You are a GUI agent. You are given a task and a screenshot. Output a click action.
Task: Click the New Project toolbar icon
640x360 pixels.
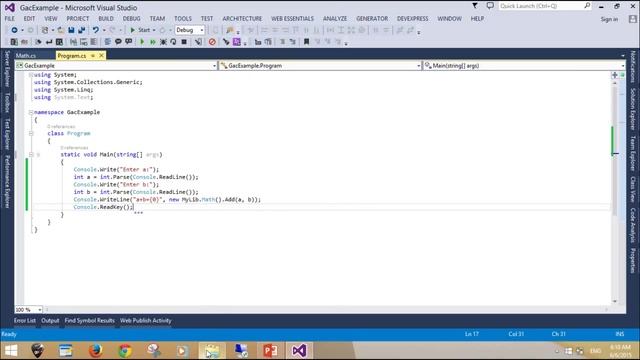click(x=45, y=30)
